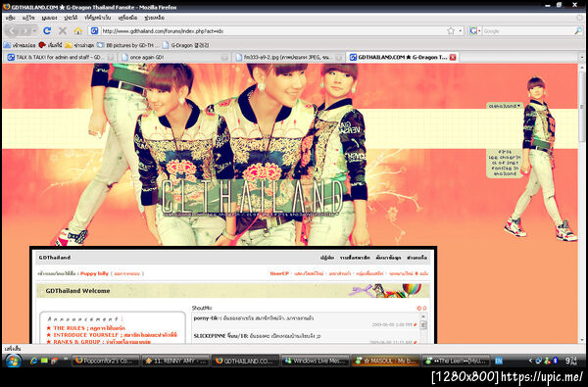Select the active GDTHAILAND.COM tab
This screenshot has height=387, width=588.
click(402, 58)
